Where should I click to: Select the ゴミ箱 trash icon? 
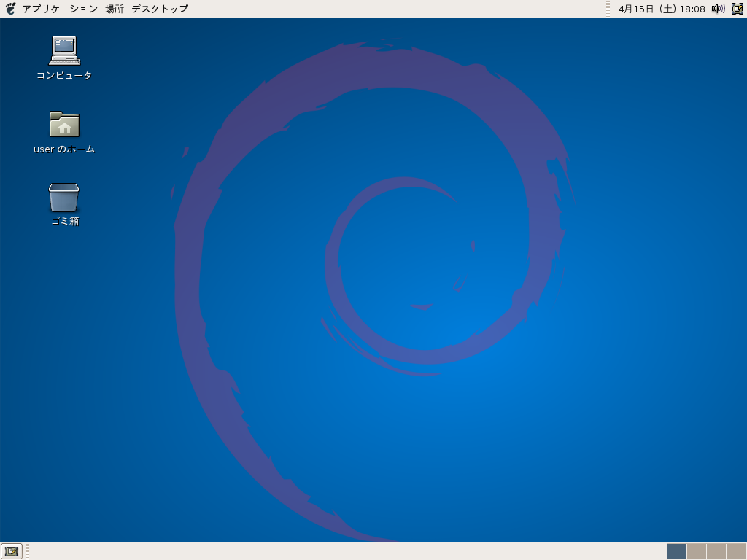coord(64,198)
